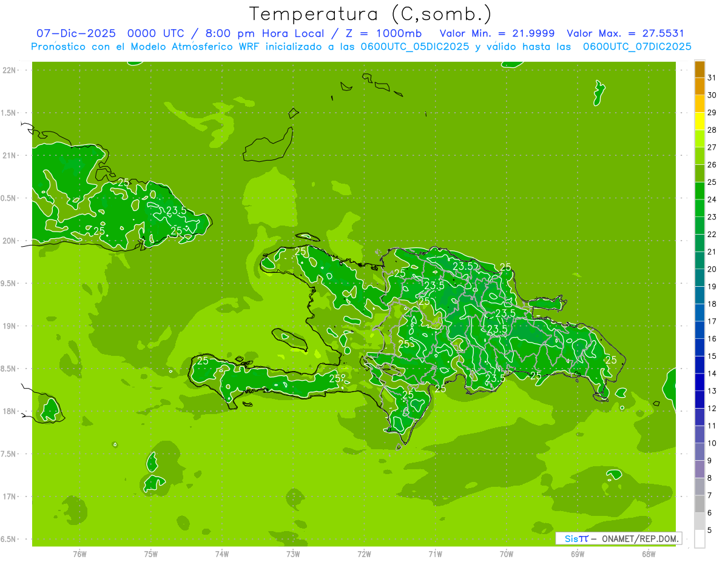
Task: Click the '23.5' contour label over eastern Cuba
Action: coord(176,211)
